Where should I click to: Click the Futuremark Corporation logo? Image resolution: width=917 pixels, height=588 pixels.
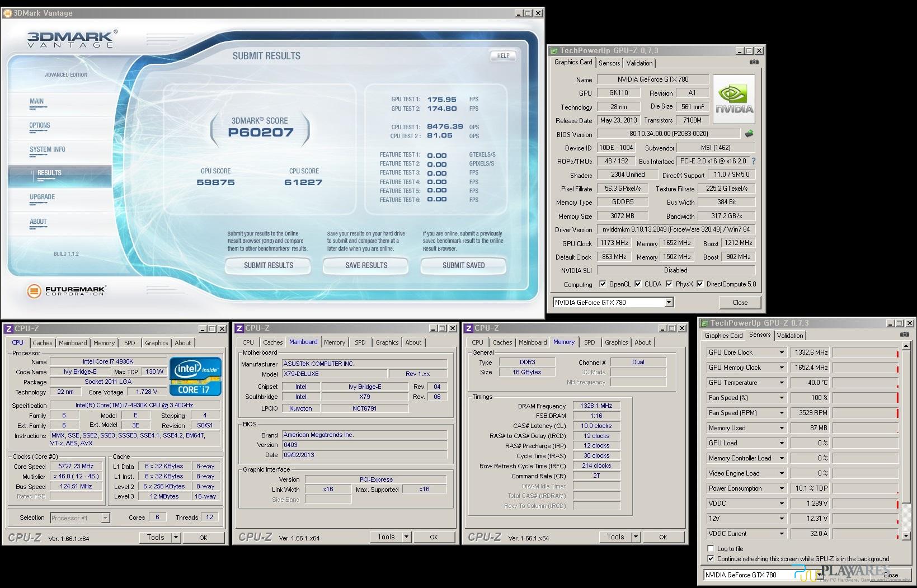tap(66, 291)
